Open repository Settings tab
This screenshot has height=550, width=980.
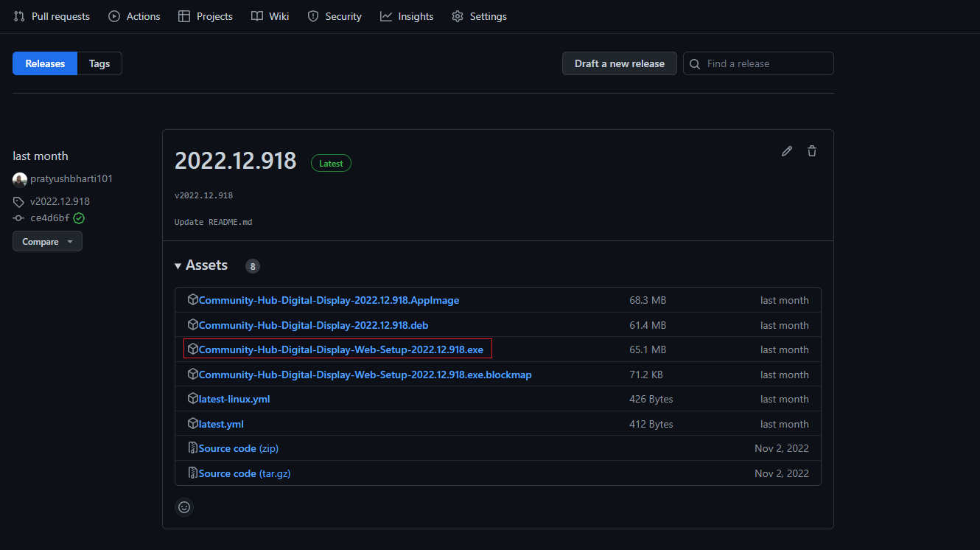[x=480, y=16]
